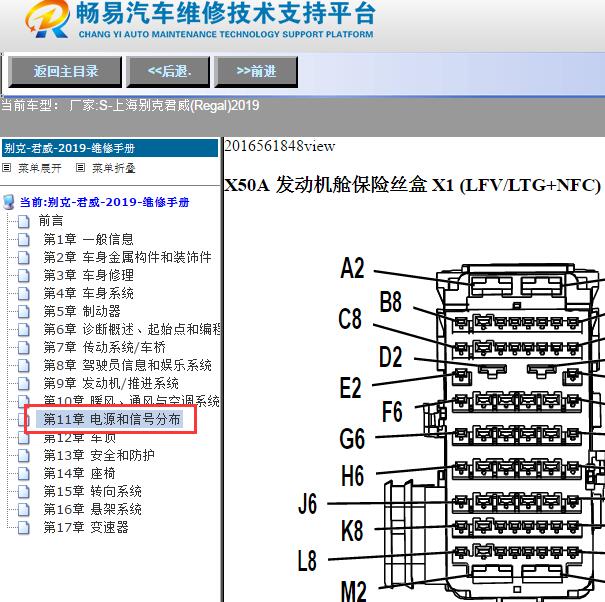Click the Chang Yi platform logo icon
The image size is (605, 602).
(x=47, y=19)
